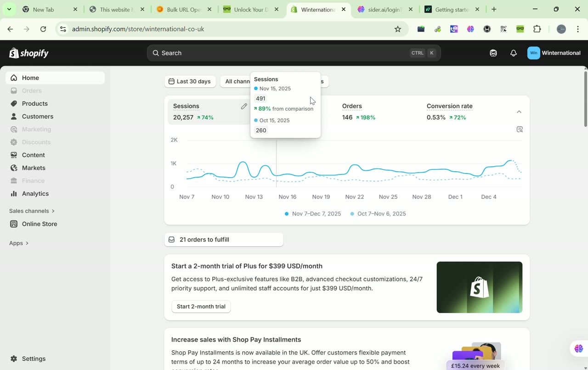
Task: Open the Sidekick assistant icon in top bar
Action: point(493,53)
